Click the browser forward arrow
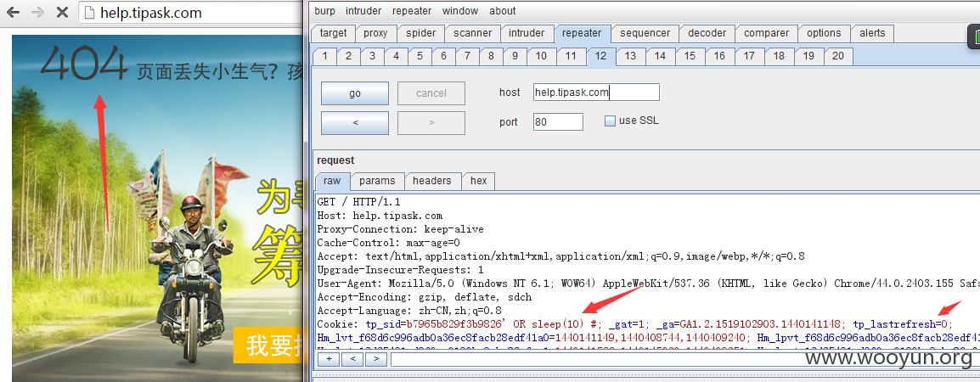 tap(37, 12)
